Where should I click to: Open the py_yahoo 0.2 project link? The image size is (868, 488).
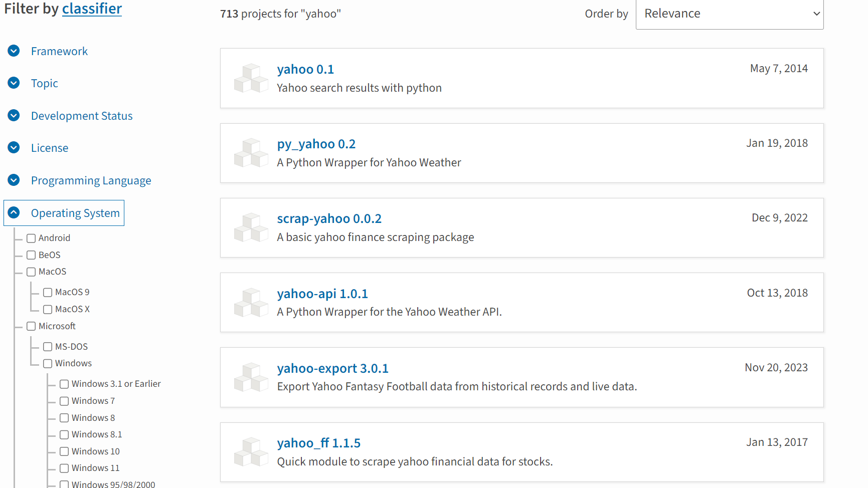coord(316,144)
